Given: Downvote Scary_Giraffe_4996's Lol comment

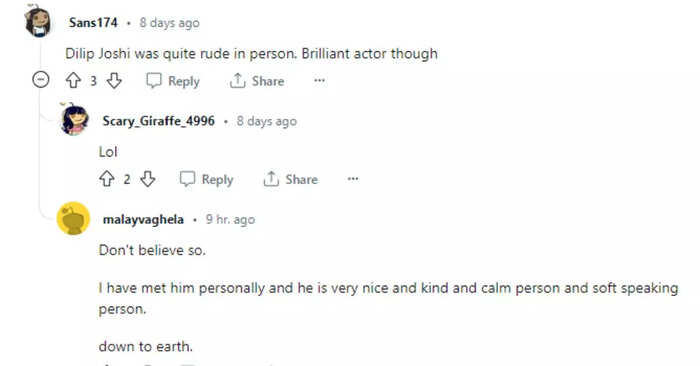Looking at the screenshot, I should tap(148, 179).
